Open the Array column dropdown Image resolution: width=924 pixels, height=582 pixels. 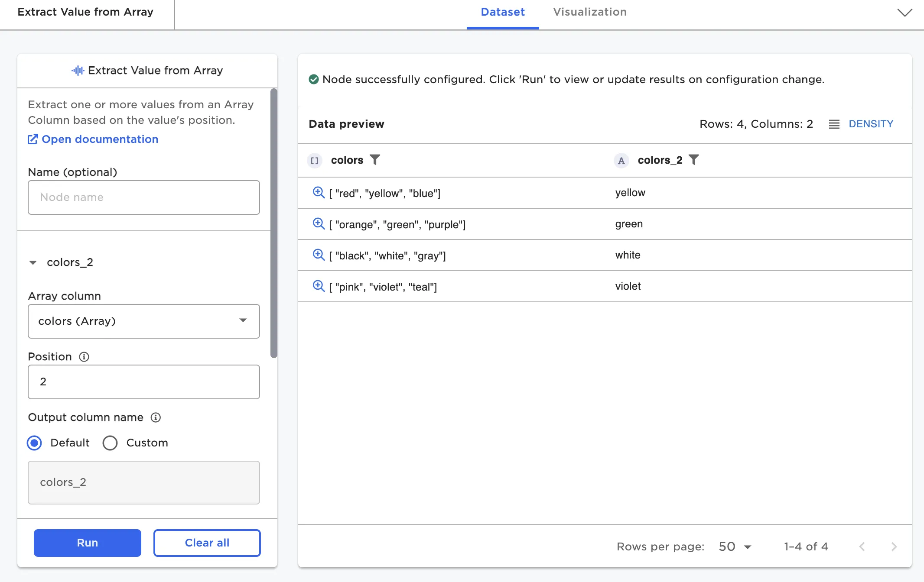click(143, 321)
